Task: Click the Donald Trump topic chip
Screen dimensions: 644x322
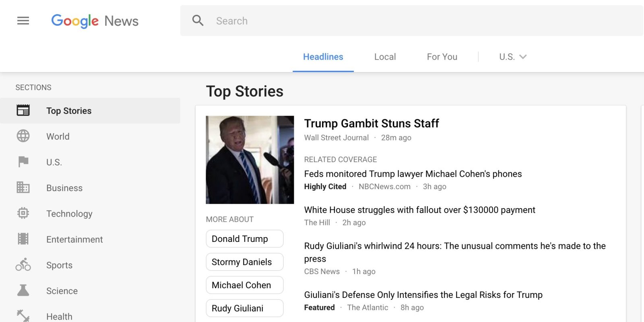Action: [x=244, y=239]
